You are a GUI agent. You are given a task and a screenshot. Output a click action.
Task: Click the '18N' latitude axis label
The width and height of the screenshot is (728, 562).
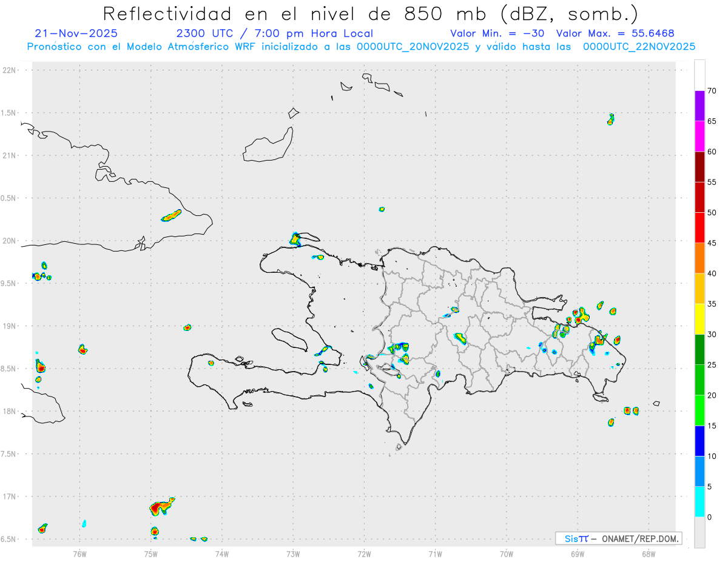[9, 412]
